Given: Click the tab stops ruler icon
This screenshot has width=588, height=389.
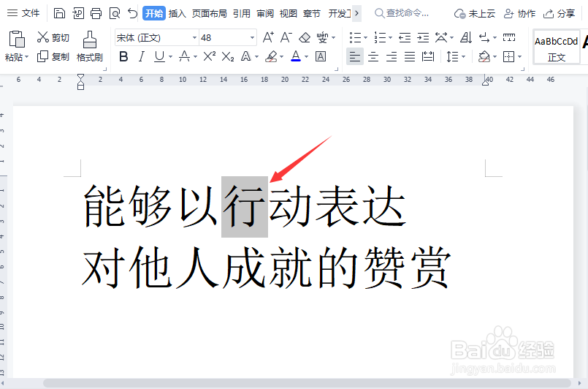Looking at the screenshot, I should (509, 37).
